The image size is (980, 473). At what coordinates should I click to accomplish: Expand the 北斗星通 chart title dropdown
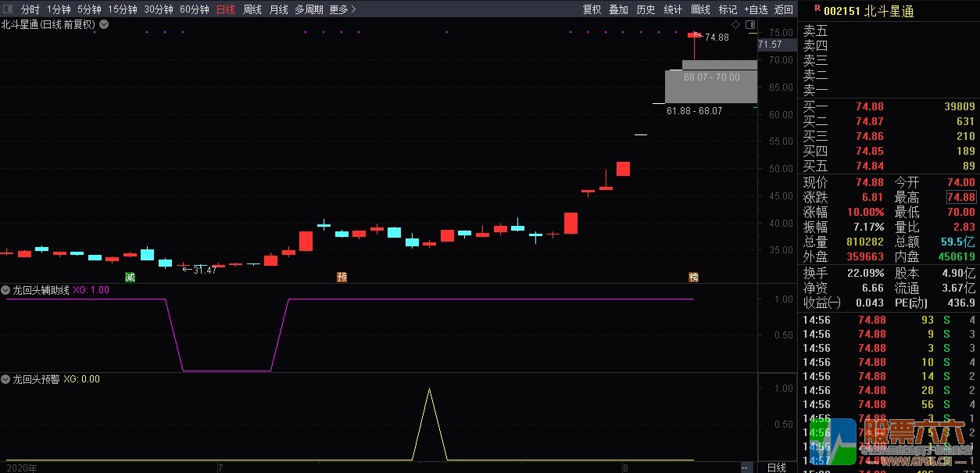pyautogui.click(x=104, y=24)
